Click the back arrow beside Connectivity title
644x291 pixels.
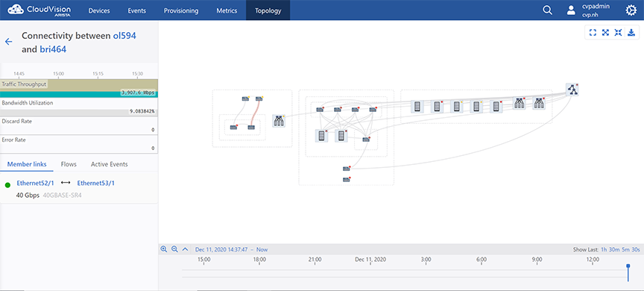[9, 42]
